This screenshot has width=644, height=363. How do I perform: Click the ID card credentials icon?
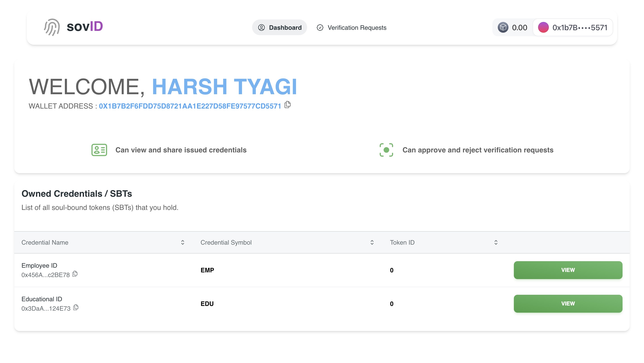(99, 150)
